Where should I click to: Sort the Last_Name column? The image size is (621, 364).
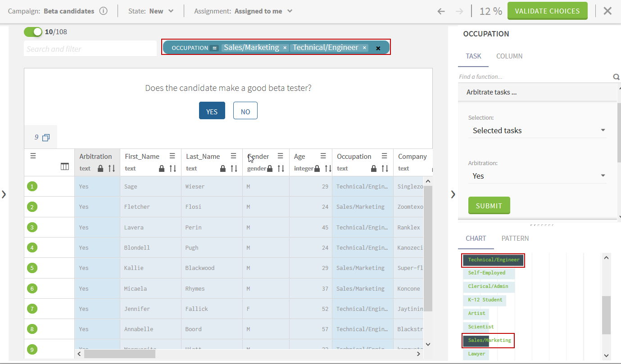(234, 168)
